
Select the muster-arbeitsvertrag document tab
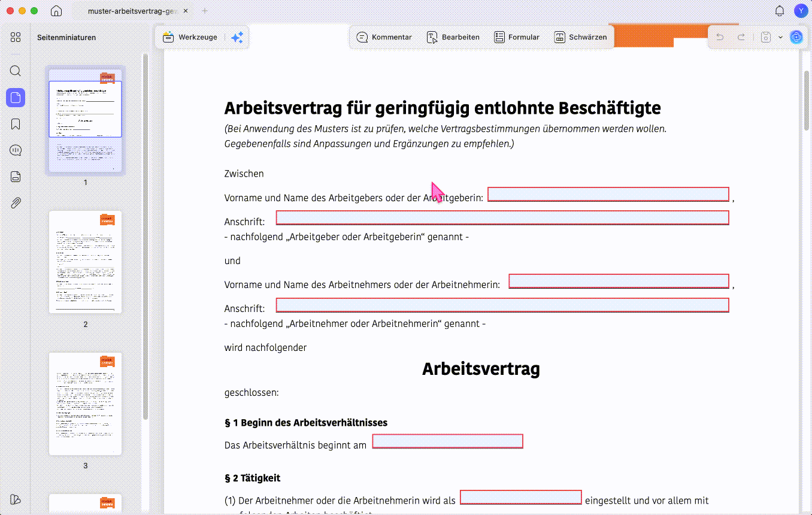click(x=132, y=11)
